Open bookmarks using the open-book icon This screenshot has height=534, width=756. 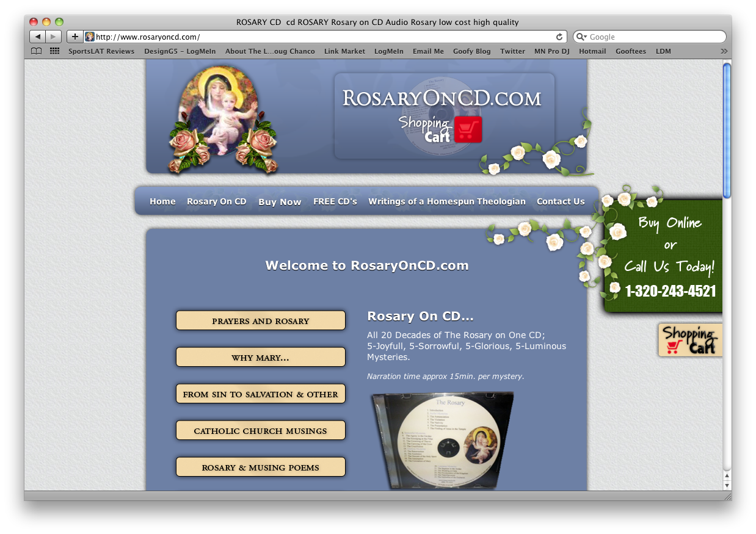tap(36, 51)
